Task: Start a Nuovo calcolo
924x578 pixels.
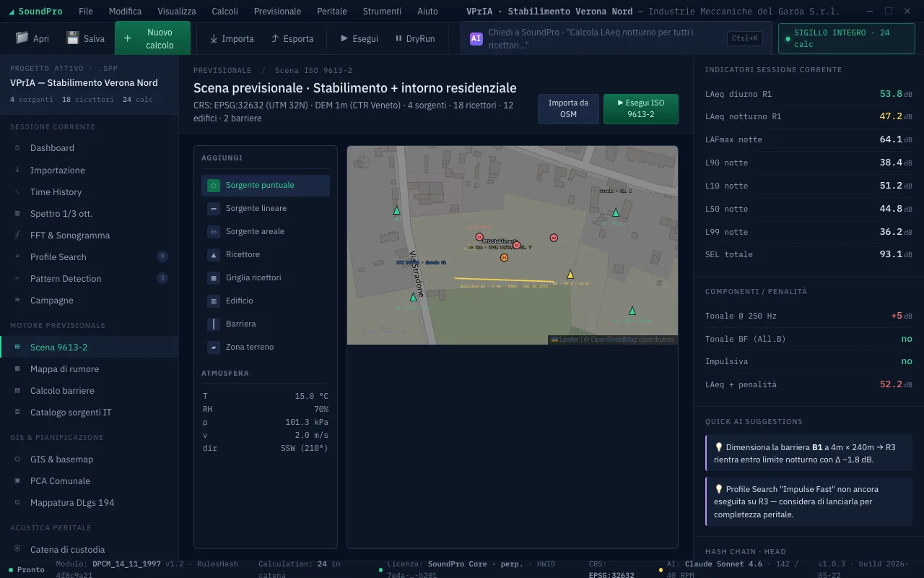Action: 152,38
